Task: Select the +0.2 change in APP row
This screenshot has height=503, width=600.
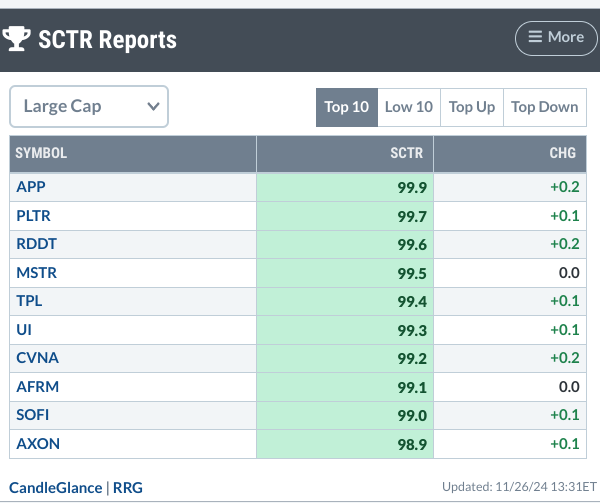Action: coord(565,187)
